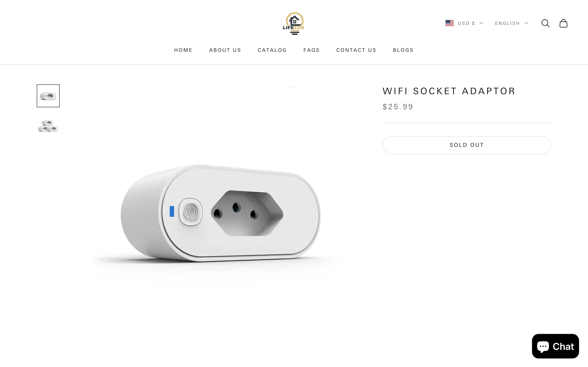Open the About Us page
Viewport: 588px width, 367px height.
pos(225,50)
